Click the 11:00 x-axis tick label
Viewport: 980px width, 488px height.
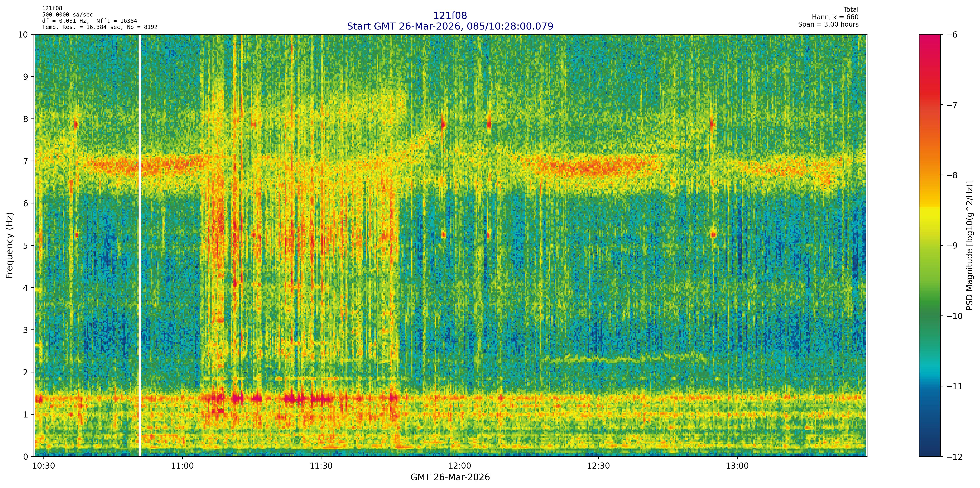[182, 466]
